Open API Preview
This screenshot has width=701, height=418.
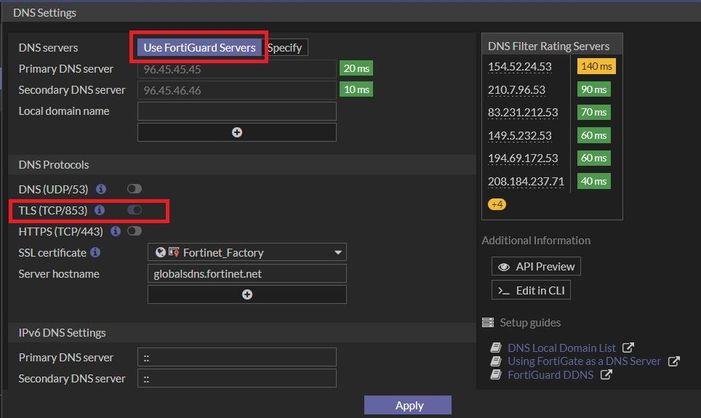click(536, 266)
